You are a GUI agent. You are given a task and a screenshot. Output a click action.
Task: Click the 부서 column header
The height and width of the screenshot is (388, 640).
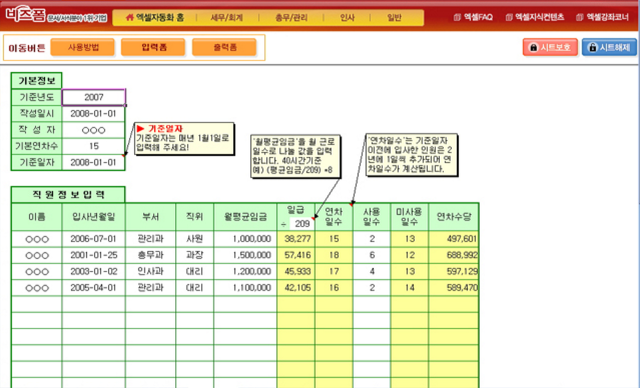pos(151,217)
